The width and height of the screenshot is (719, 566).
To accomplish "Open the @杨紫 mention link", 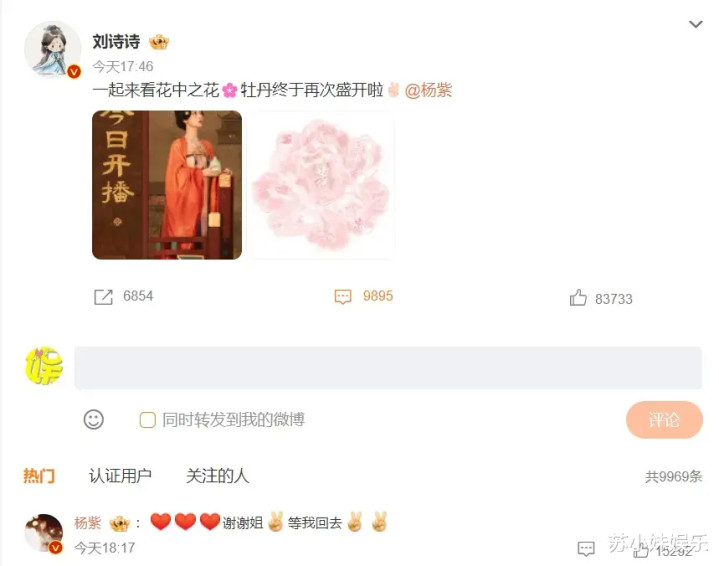I will click(x=428, y=90).
